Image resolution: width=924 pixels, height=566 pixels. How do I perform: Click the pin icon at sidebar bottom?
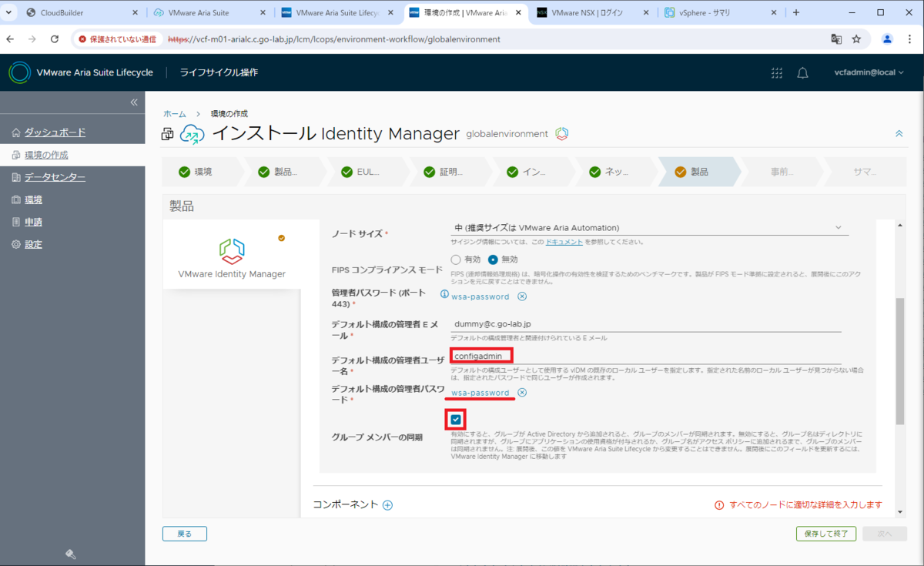(x=70, y=554)
